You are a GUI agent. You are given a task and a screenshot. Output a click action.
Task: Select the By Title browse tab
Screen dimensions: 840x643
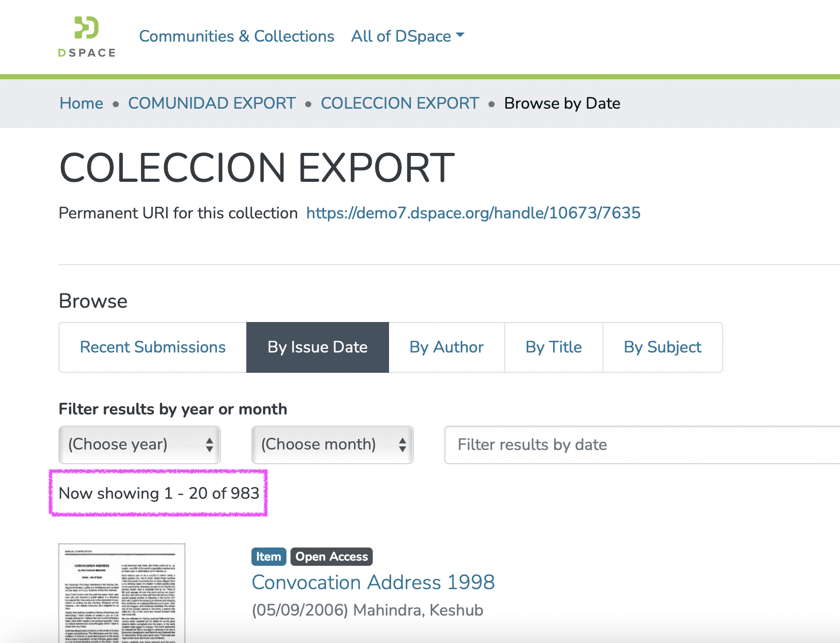(x=553, y=347)
